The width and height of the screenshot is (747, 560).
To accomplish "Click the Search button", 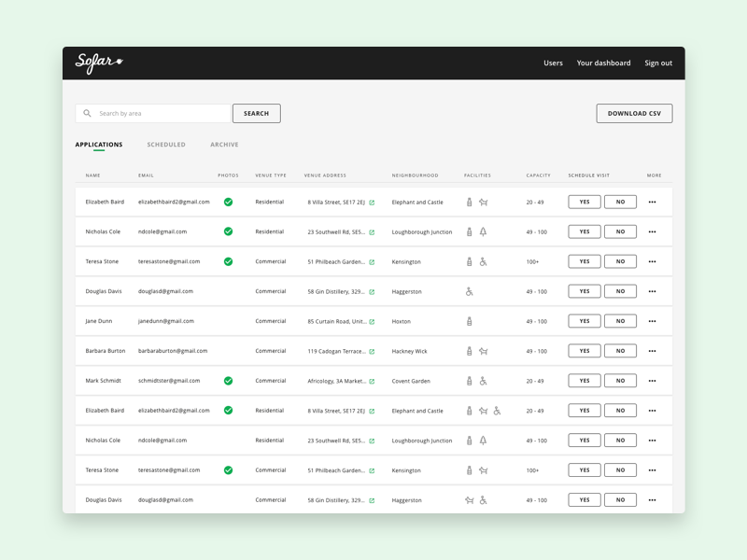I will 256,113.
